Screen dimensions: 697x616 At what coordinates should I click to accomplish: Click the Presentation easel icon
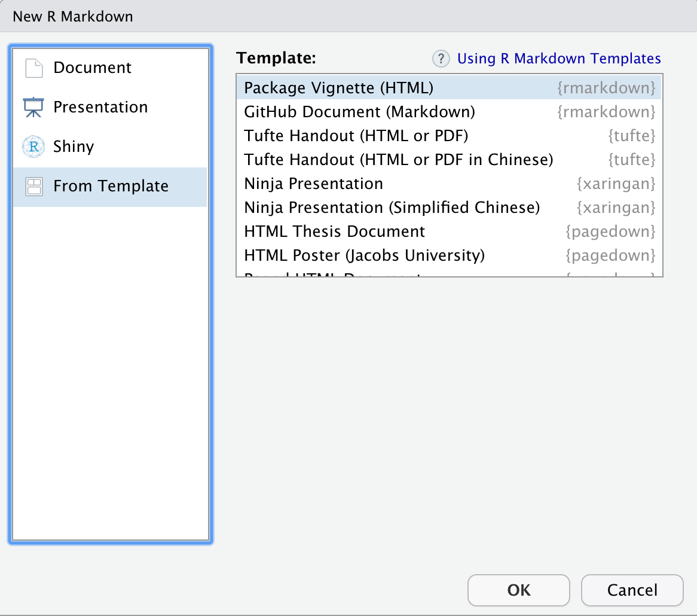click(x=33, y=107)
